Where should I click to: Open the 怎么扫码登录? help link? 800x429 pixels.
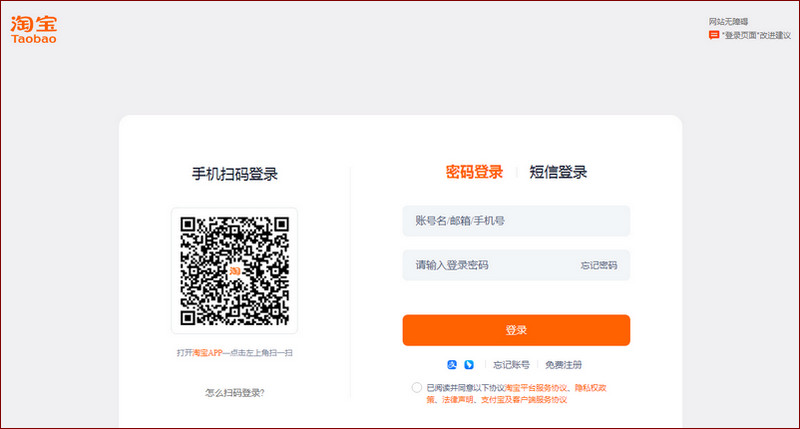[x=235, y=393]
